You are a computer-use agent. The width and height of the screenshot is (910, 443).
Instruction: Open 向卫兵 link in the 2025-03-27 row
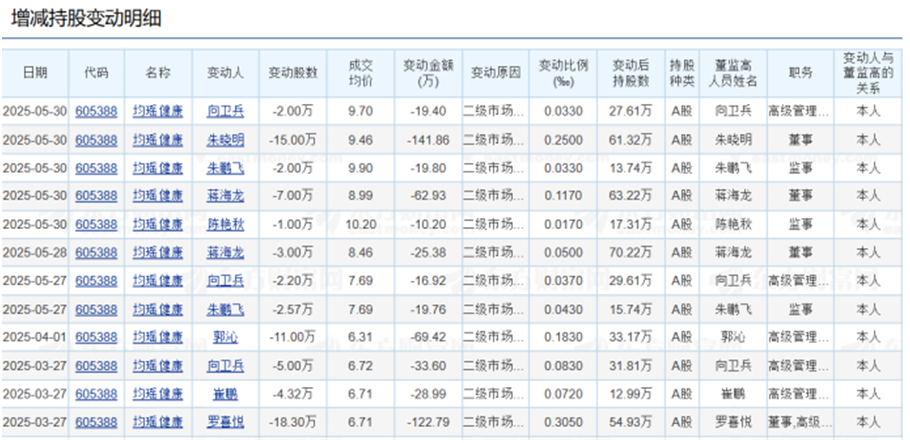(225, 366)
